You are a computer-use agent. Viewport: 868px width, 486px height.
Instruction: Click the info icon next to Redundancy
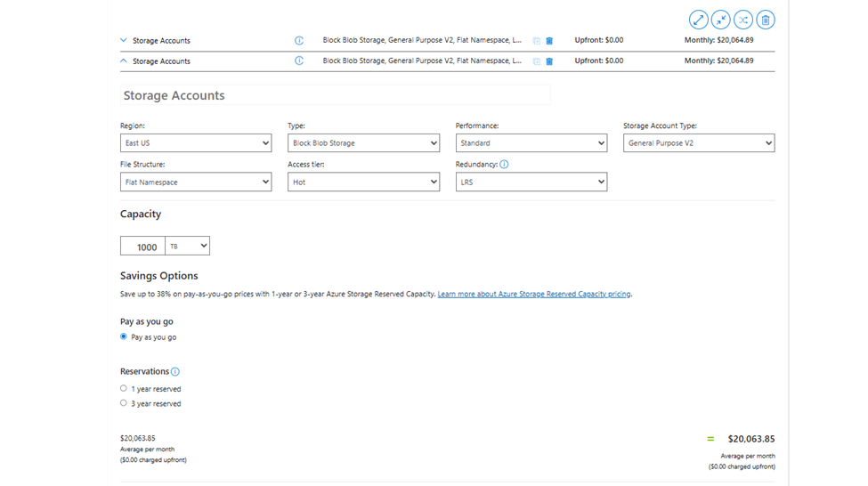tap(504, 165)
